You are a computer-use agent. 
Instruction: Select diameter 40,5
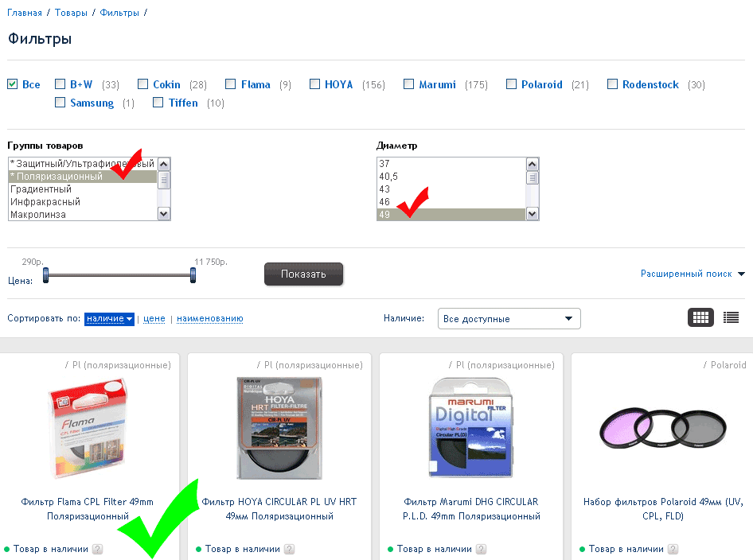[451, 176]
